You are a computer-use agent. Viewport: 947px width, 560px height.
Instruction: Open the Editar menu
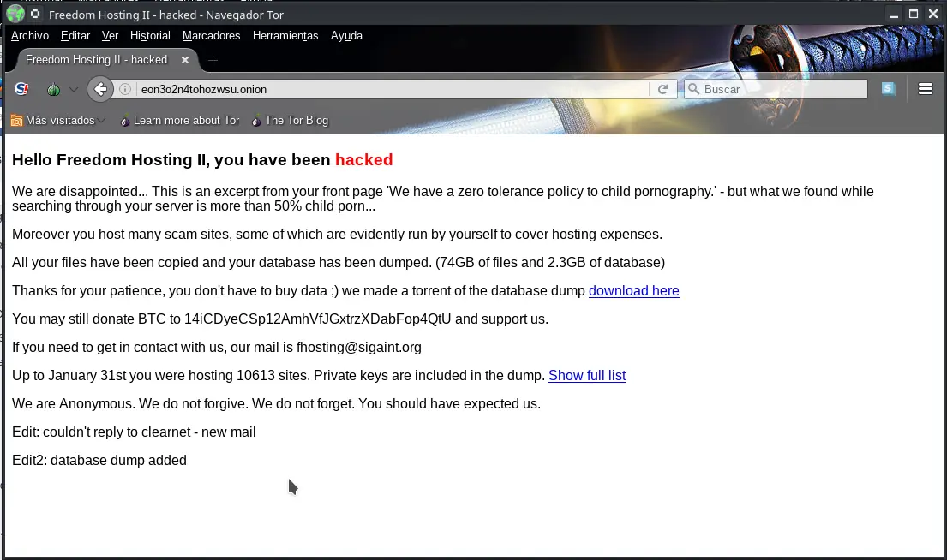click(x=75, y=36)
